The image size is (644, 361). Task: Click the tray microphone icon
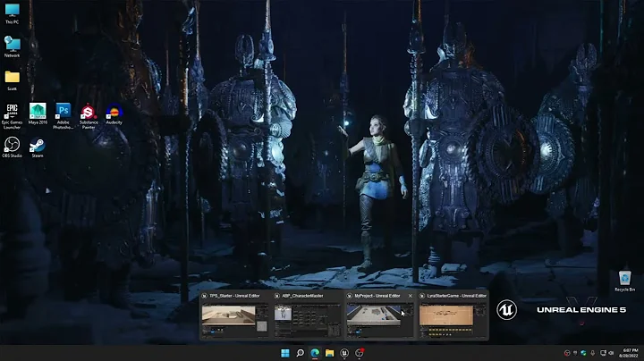point(593,353)
